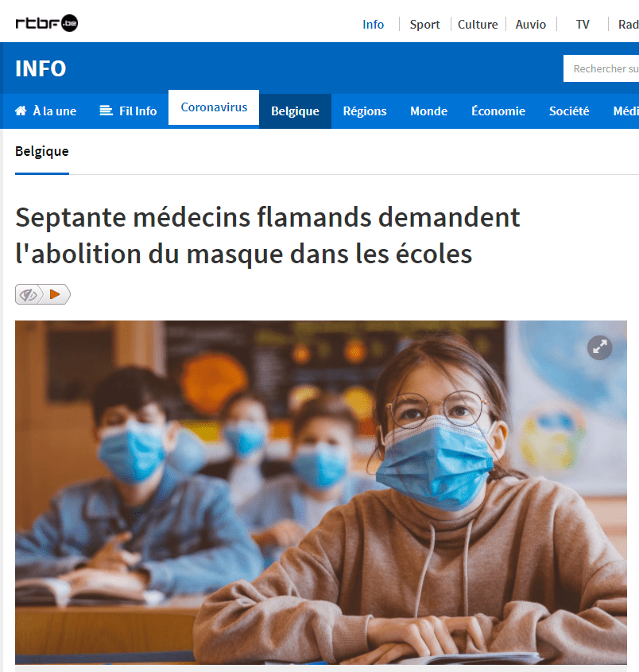Open the TV link in header
This screenshot has height=672, width=639.
583,25
